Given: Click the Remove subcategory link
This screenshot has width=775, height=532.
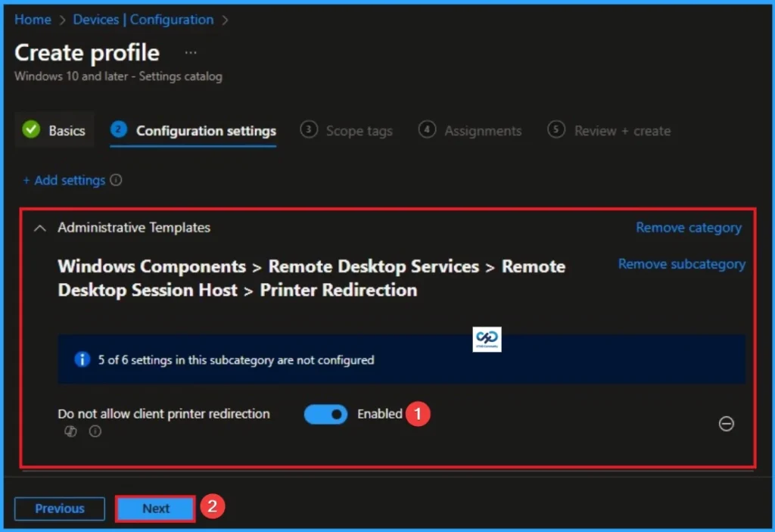Looking at the screenshot, I should pos(681,264).
